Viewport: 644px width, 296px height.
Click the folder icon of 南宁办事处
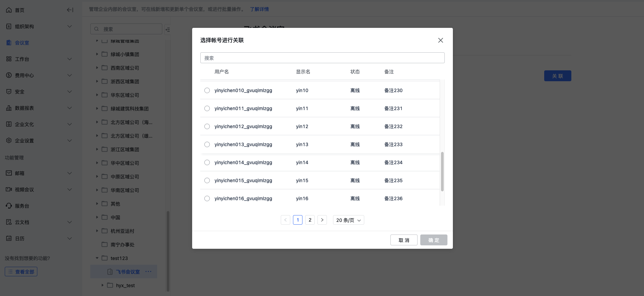tap(105, 244)
